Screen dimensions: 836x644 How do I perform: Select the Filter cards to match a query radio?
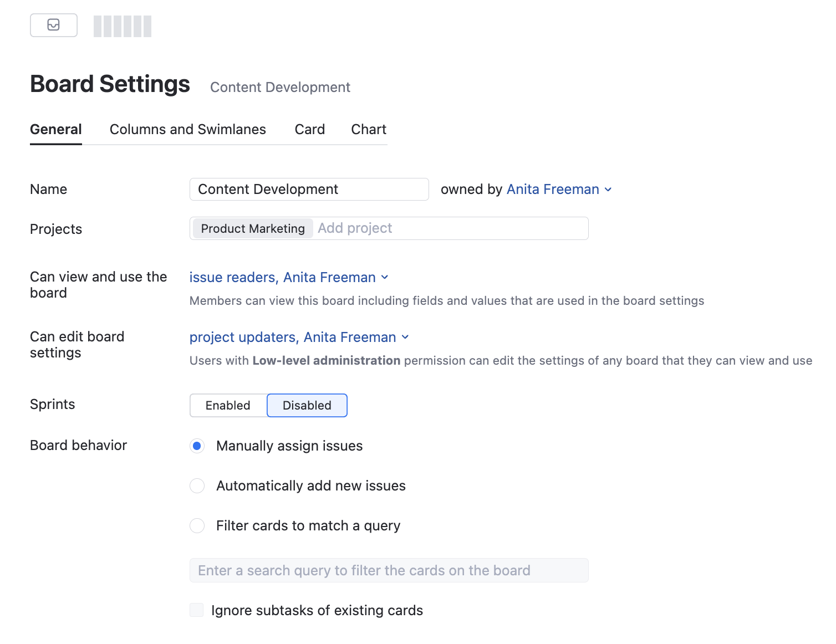[x=197, y=526]
